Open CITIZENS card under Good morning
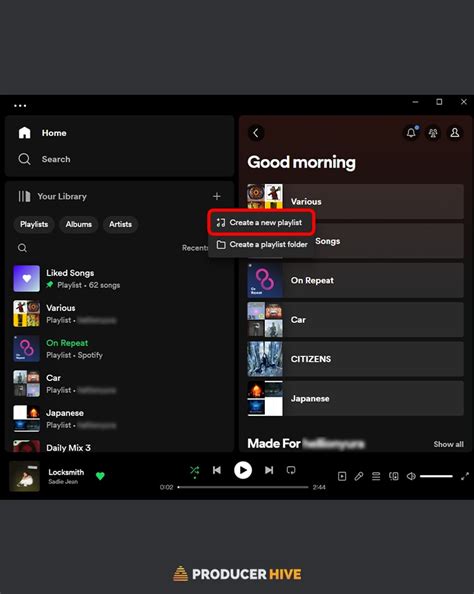 click(355, 359)
